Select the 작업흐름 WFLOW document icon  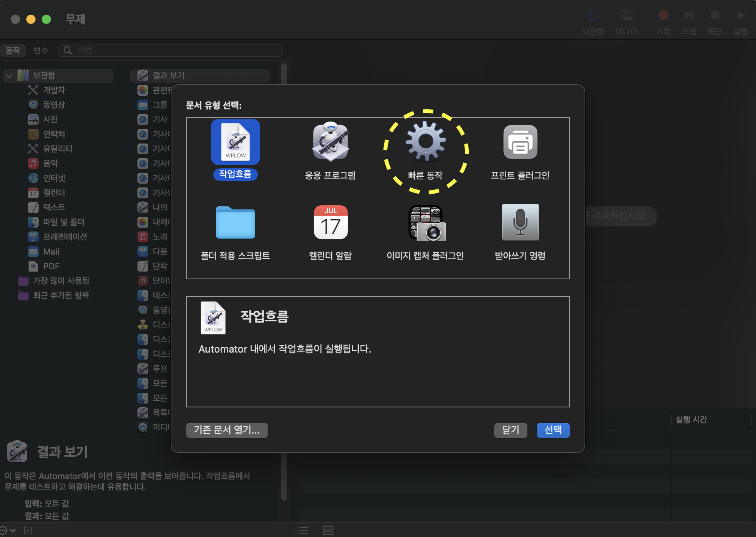coord(235,142)
